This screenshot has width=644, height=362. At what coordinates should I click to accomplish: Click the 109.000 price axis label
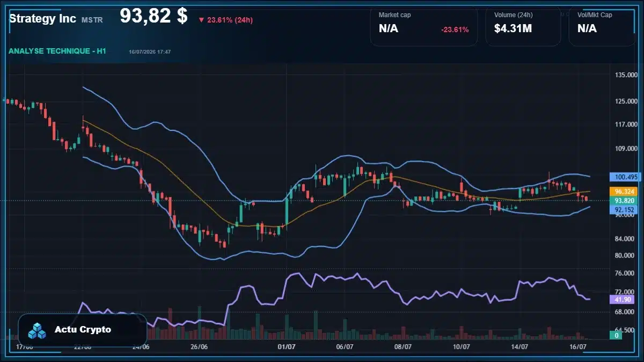click(x=626, y=149)
